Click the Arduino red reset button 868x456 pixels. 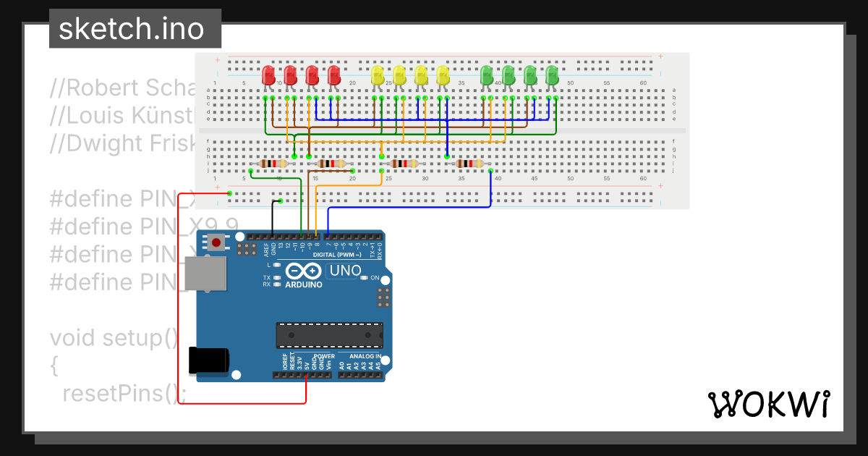(x=216, y=243)
